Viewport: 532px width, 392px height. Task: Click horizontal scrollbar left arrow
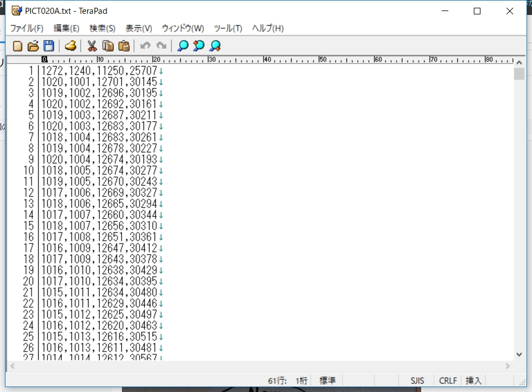13,366
